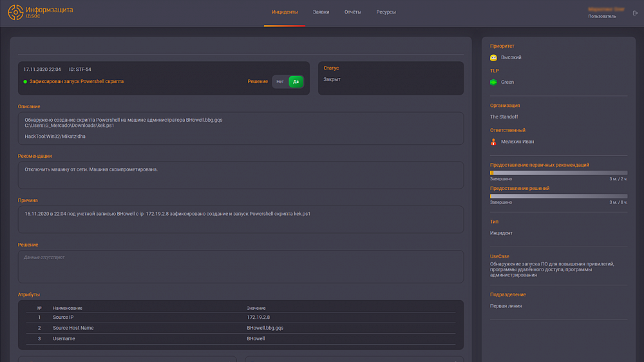The height and width of the screenshot is (362, 644).
Task: Open the Ресурсы tab
Action: tap(386, 12)
